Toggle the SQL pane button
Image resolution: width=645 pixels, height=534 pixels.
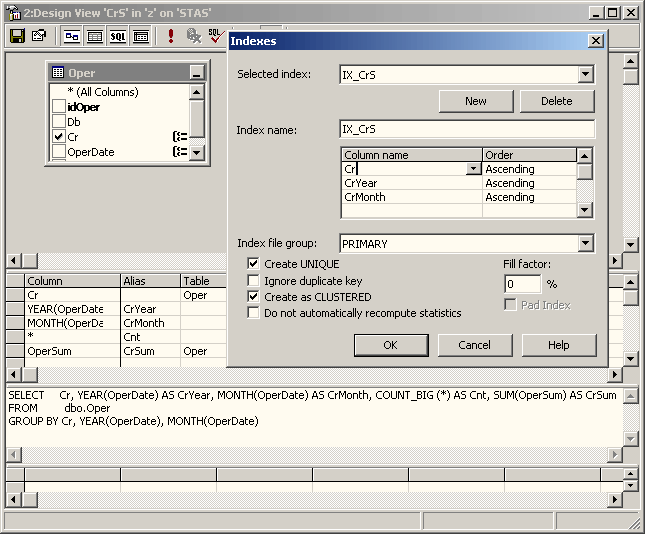(x=118, y=36)
